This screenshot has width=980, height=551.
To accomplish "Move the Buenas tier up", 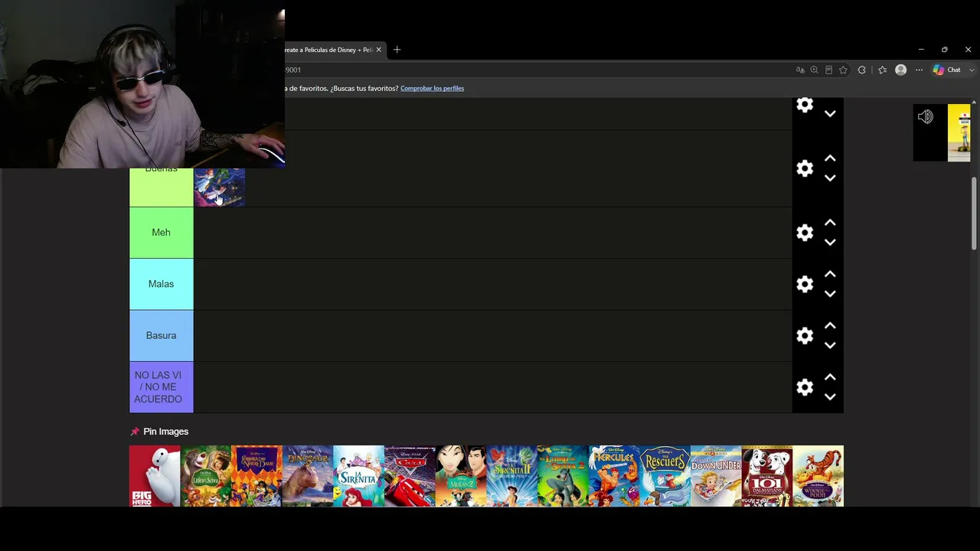I will click(x=830, y=158).
